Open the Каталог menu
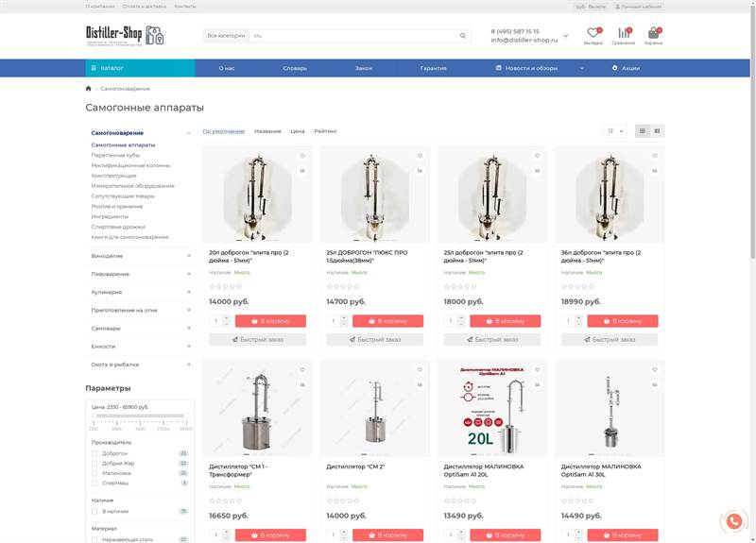 tap(140, 68)
